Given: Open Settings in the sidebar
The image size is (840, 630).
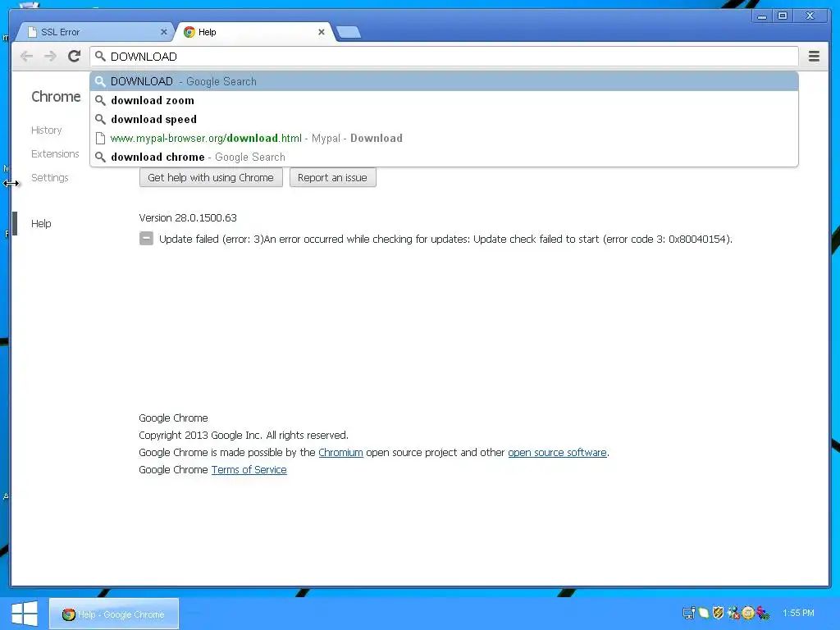Looking at the screenshot, I should (x=50, y=177).
